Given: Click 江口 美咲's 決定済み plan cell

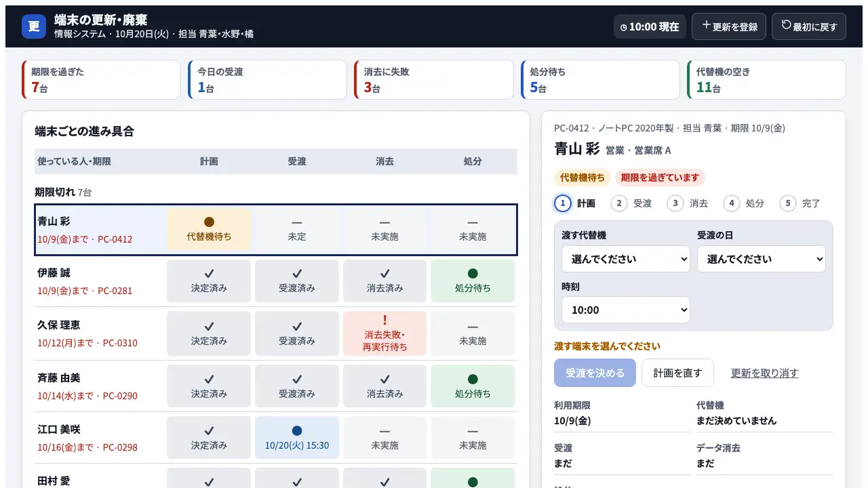Looking at the screenshot, I should [209, 438].
